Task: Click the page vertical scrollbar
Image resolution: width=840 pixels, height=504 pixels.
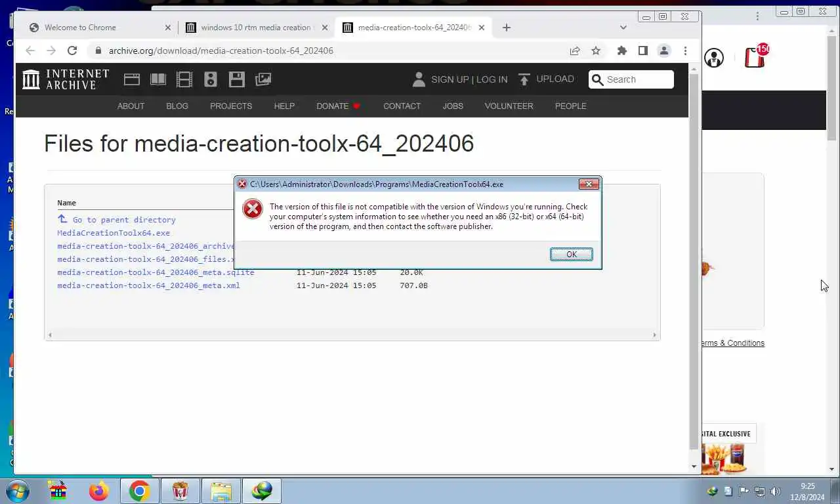Action: [694, 262]
